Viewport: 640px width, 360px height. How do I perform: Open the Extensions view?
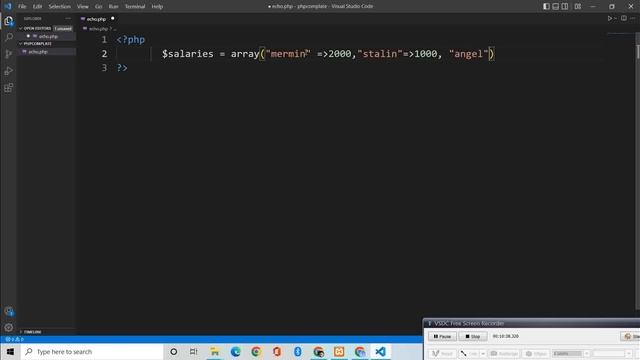(9, 88)
